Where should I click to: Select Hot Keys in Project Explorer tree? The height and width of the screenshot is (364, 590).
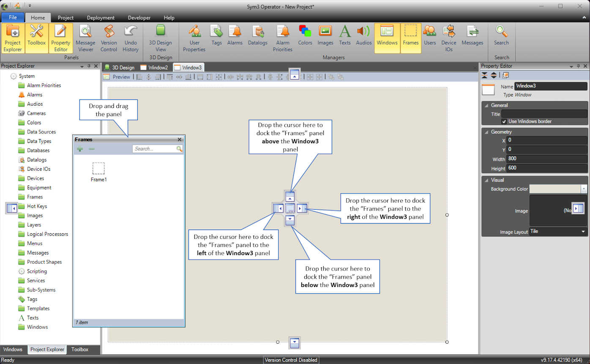(37, 206)
